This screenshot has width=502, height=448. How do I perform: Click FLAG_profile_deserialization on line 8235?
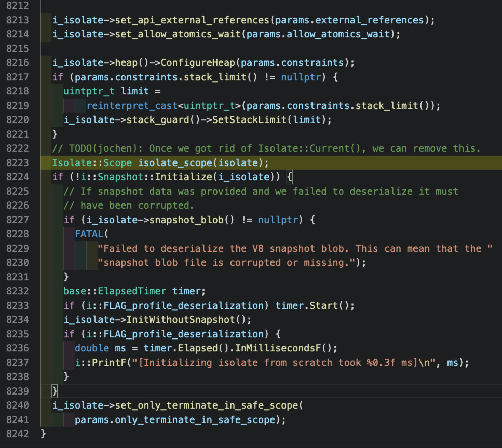(184, 334)
